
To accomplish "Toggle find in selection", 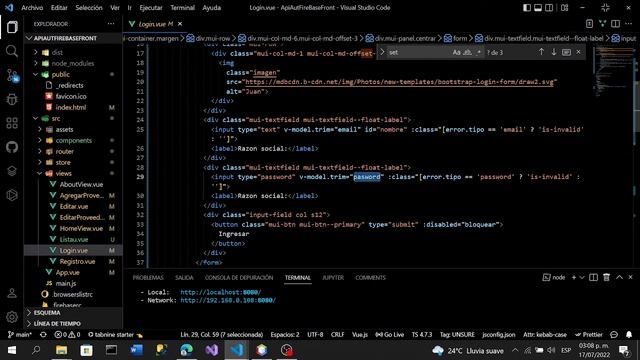I will [x=566, y=52].
